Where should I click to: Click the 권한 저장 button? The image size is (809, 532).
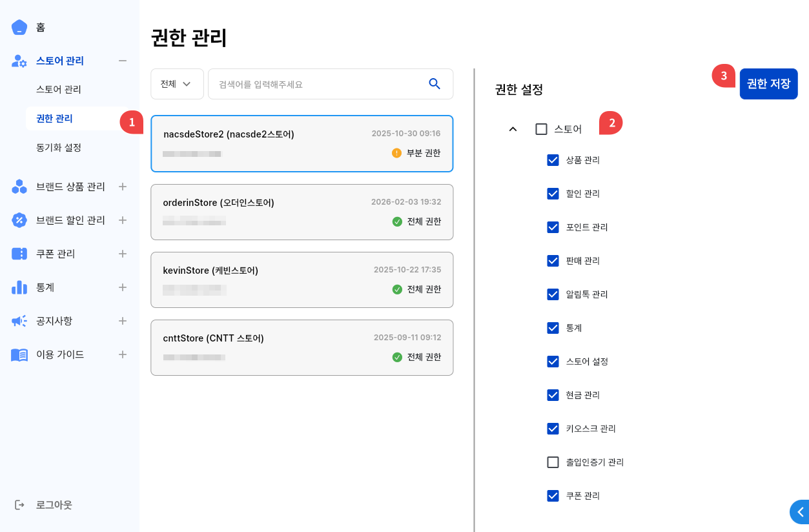[768, 84]
